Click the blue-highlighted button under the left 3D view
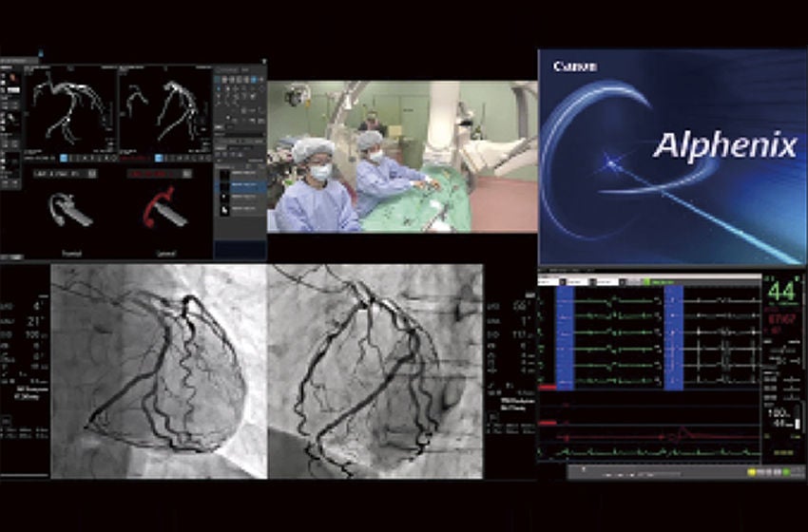The width and height of the screenshot is (808, 532). (x=64, y=158)
